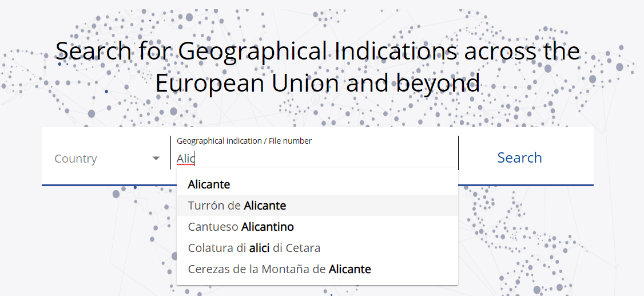Image resolution: width=644 pixels, height=296 pixels.
Task: Click blank padding below last suggestion
Action: click(317, 282)
